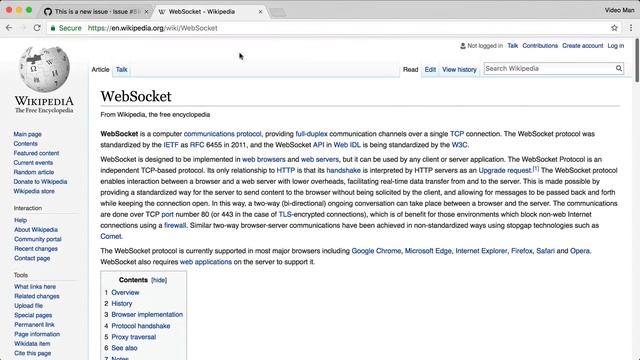Open a new tab with the blank tab button
The height and width of the screenshot is (360, 640).
(278, 13)
